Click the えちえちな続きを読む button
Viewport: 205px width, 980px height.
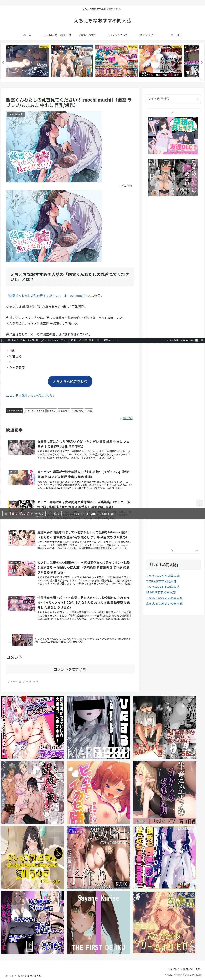coord(70,381)
